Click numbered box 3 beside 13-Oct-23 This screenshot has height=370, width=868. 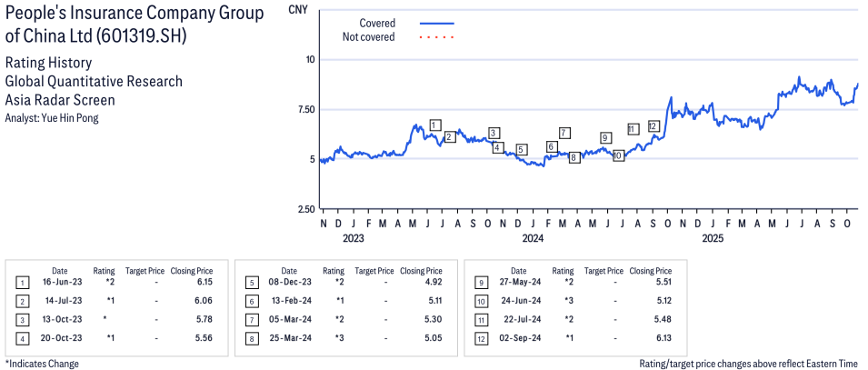[23, 318]
